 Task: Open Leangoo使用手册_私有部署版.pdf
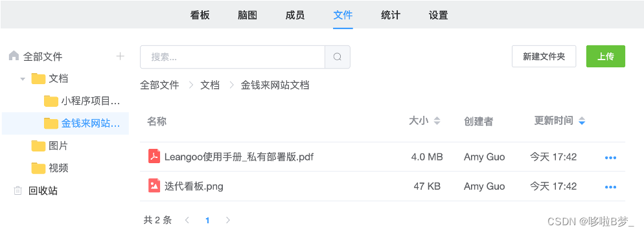[x=239, y=157]
